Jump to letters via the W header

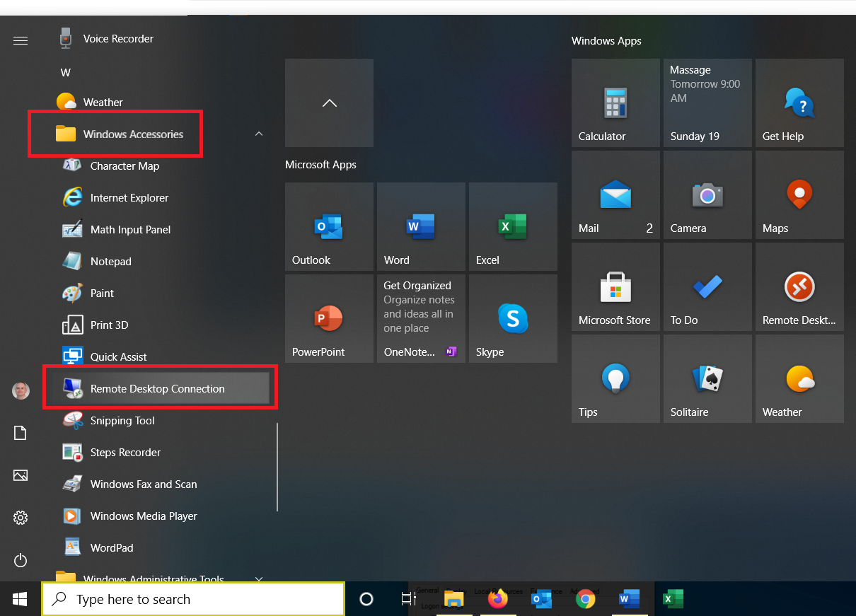pyautogui.click(x=66, y=72)
